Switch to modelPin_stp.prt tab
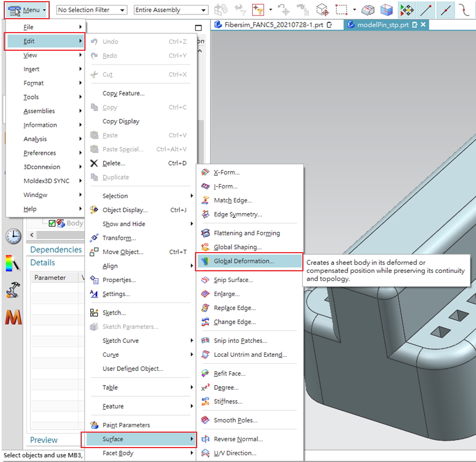The height and width of the screenshot is (462, 476). 382,25
